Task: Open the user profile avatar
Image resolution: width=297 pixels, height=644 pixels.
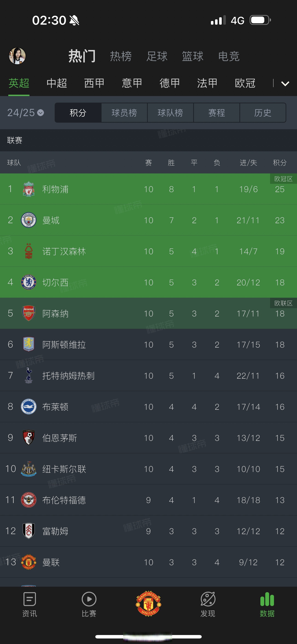Action: point(17,56)
